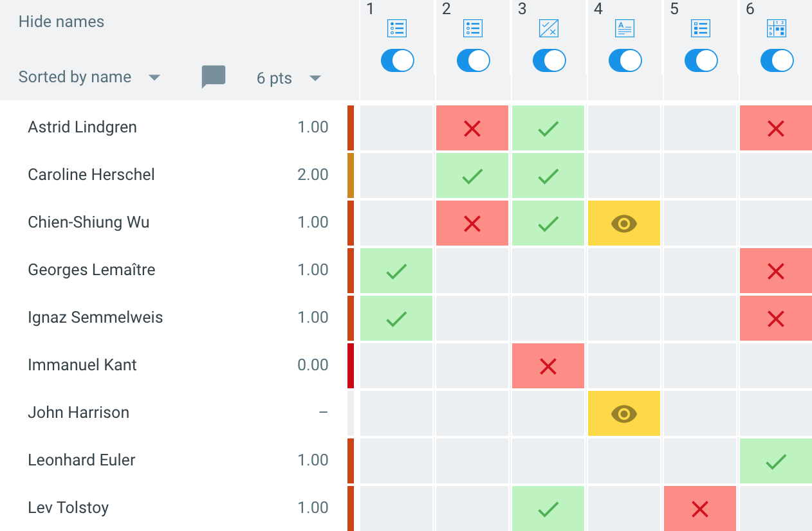Disable the question 4 toggle switch
812x531 pixels.
coord(625,60)
